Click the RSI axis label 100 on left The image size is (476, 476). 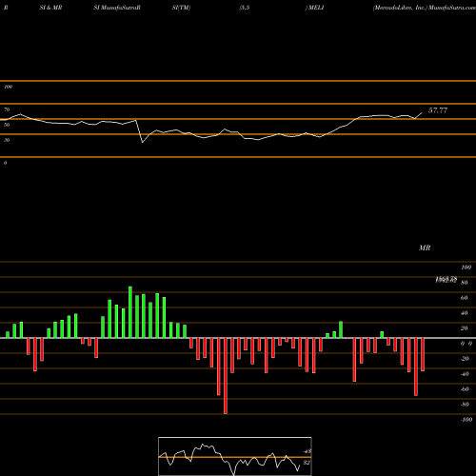(8, 87)
